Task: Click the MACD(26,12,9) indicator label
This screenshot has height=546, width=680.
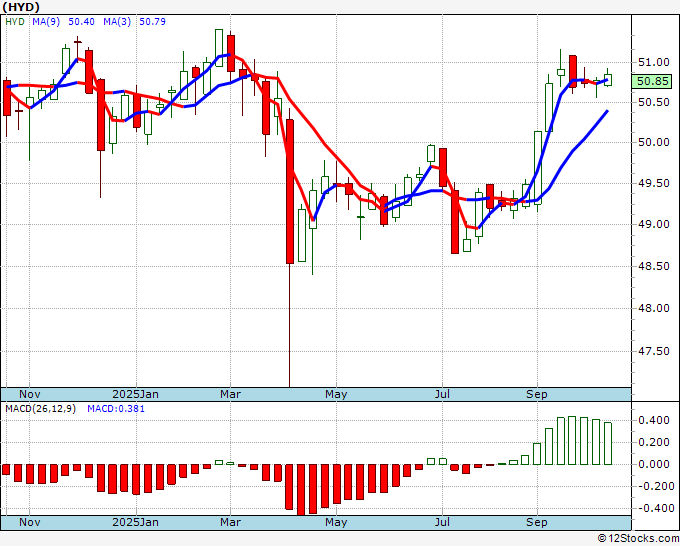Action: coord(40,409)
